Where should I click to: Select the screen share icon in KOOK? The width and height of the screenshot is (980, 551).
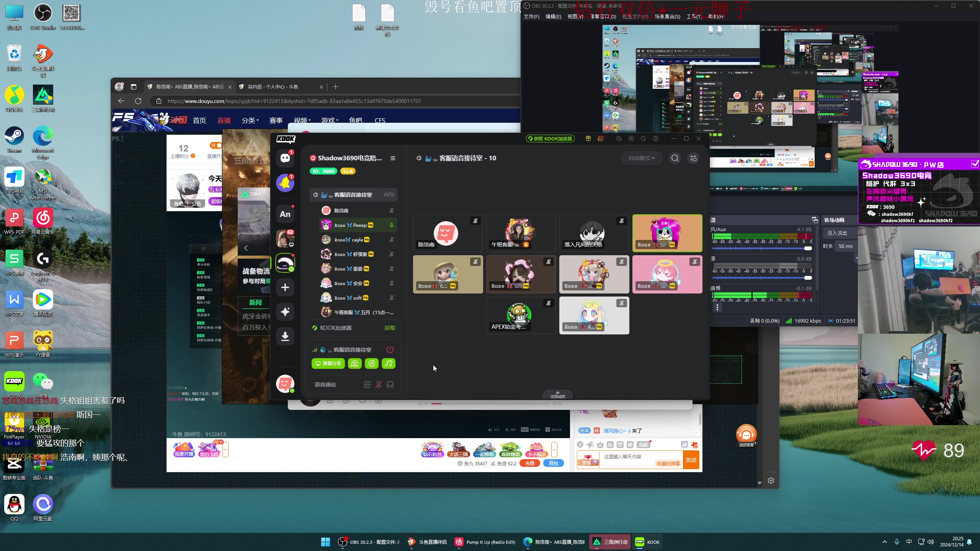(x=327, y=363)
